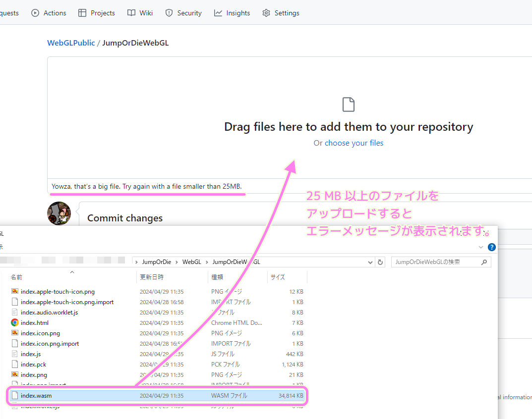Click the document icon above the drag area
This screenshot has height=419, width=532.
point(349,104)
